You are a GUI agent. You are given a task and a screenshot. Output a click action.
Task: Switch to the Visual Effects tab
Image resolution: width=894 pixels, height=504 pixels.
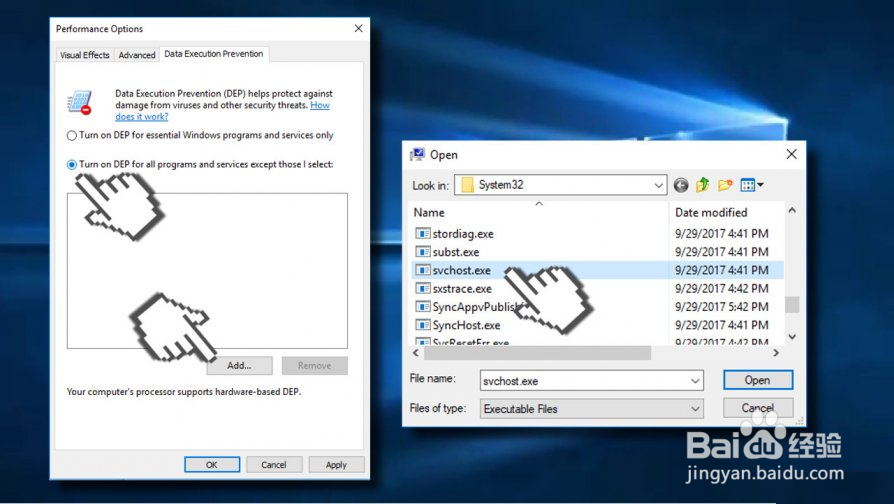pos(84,55)
